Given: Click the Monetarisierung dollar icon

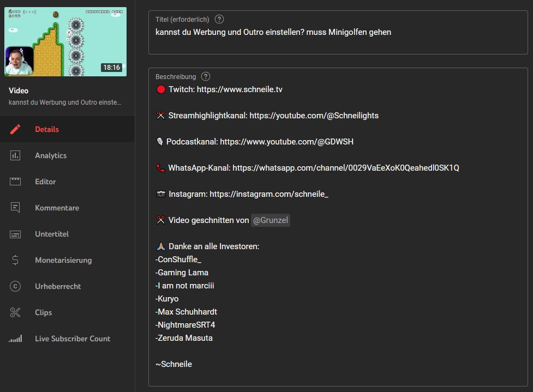Looking at the screenshot, I should pyautogui.click(x=15, y=260).
